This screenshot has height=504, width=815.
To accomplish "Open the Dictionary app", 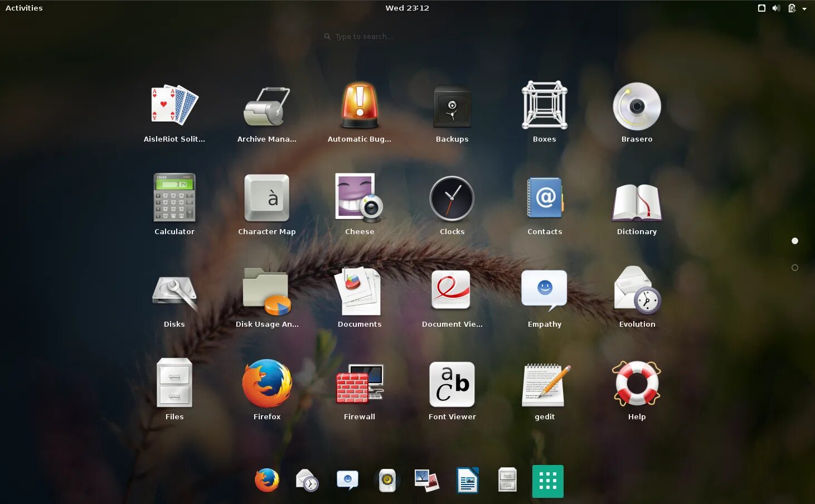I will coord(637,202).
